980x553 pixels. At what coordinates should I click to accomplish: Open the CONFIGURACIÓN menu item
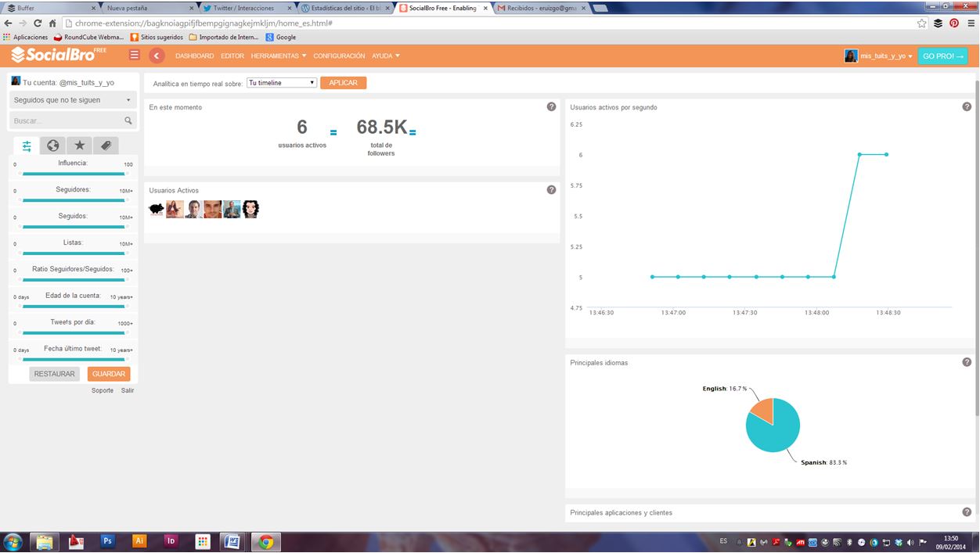click(339, 56)
